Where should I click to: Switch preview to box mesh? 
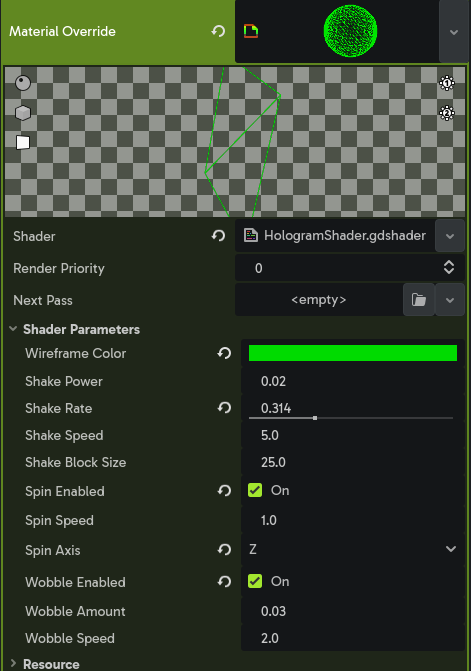[x=23, y=113]
